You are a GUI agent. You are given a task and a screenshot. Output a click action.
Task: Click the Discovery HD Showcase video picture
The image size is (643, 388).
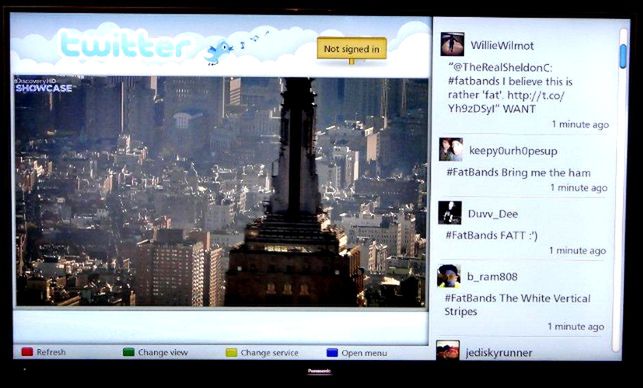click(x=221, y=191)
